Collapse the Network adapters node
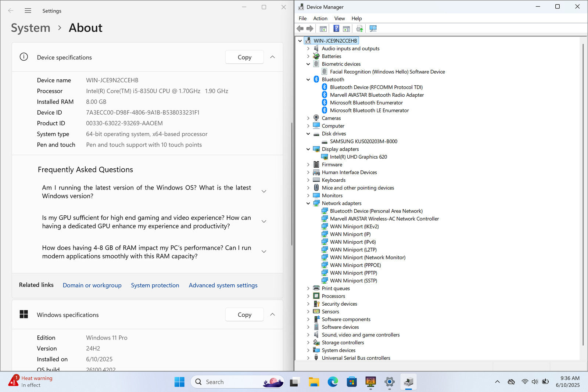The width and height of the screenshot is (588, 392). tap(308, 203)
